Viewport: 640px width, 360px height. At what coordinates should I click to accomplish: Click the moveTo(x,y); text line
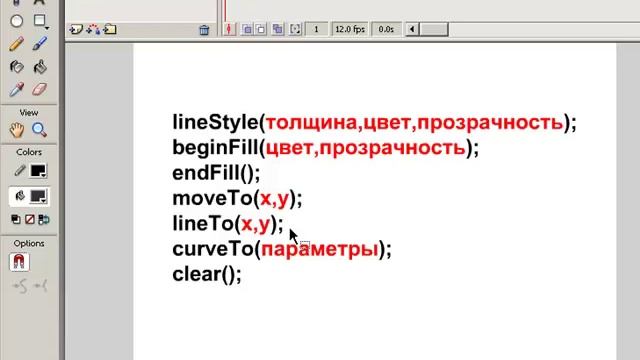(237, 198)
